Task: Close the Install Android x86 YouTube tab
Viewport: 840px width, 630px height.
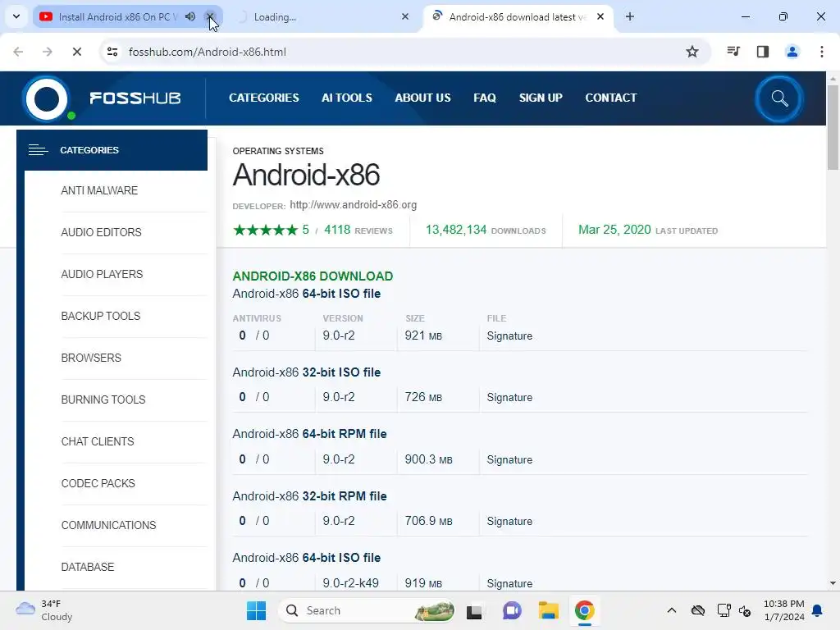Action: [x=210, y=16]
